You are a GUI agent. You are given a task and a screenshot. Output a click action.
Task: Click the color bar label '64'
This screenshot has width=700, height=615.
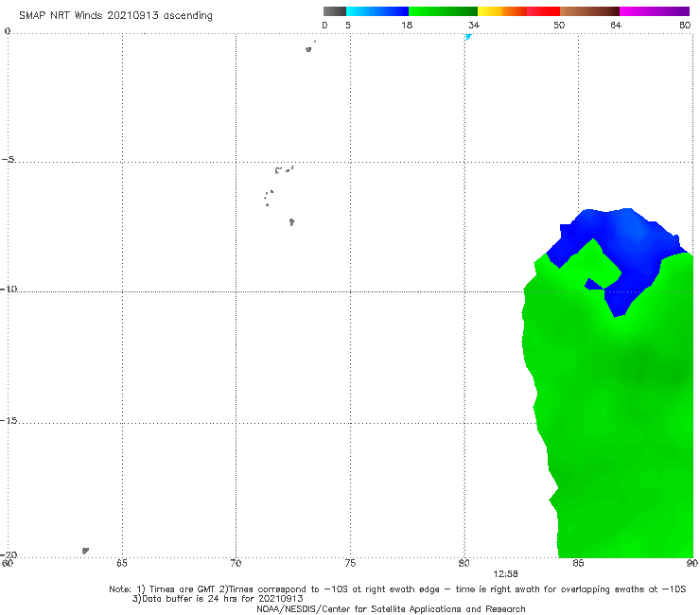616,25
